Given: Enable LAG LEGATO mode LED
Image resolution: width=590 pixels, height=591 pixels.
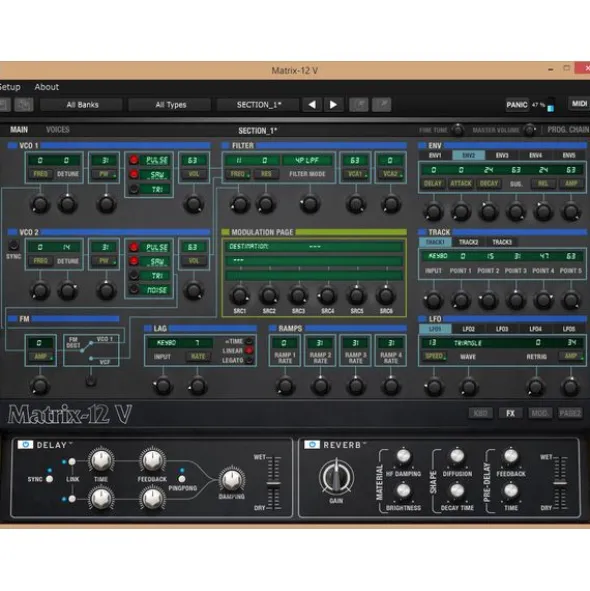Looking at the screenshot, I should [249, 360].
